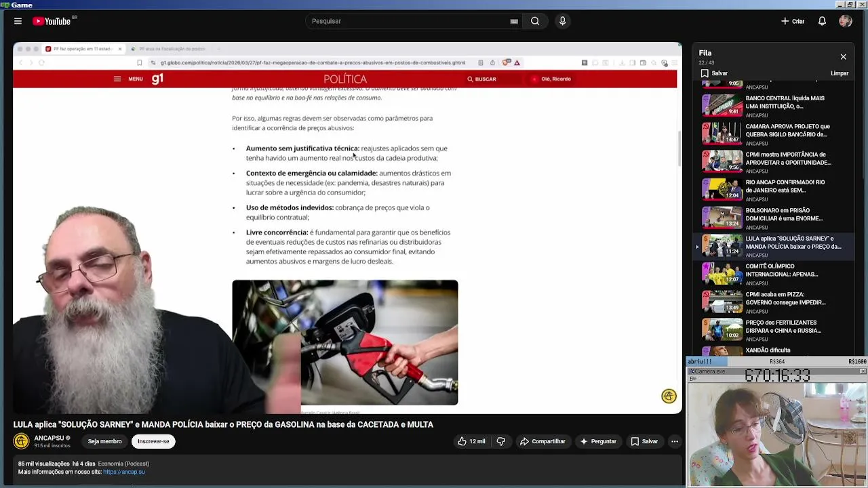Like the video with 12 mil thumbs-up
868x488 pixels.
point(471,441)
